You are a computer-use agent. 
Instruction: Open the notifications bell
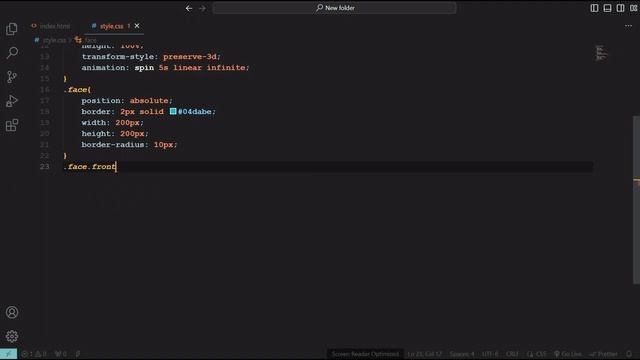click(x=629, y=354)
